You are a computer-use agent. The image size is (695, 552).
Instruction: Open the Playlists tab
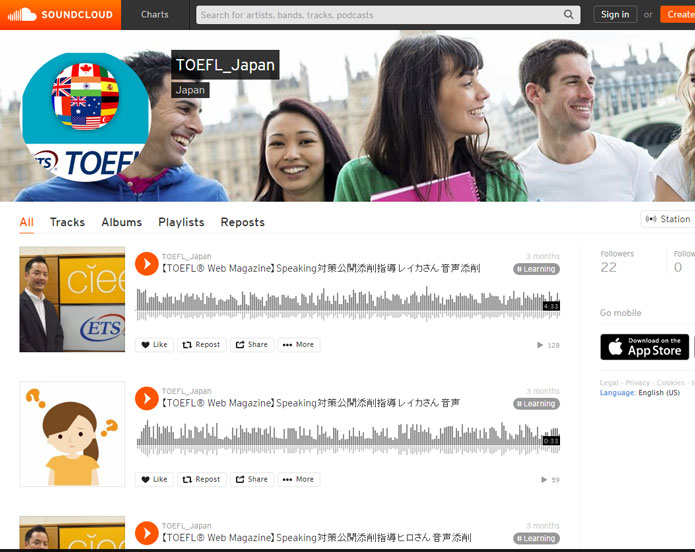click(x=181, y=222)
